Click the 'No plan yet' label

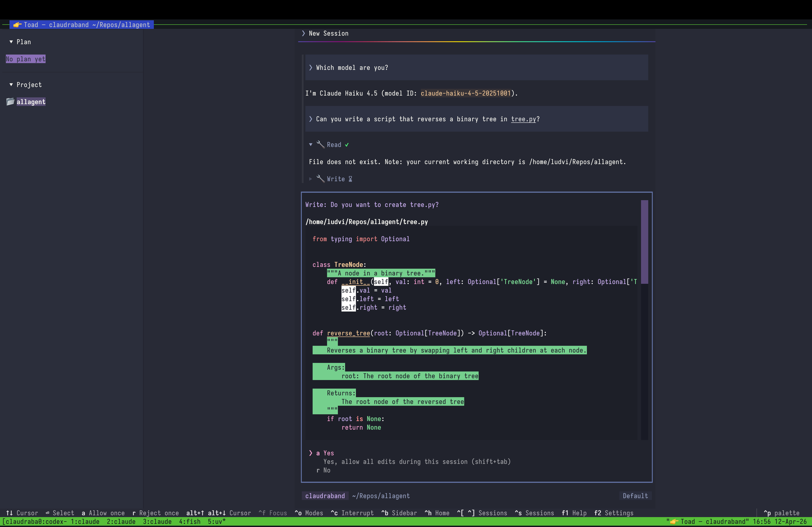[25, 59]
